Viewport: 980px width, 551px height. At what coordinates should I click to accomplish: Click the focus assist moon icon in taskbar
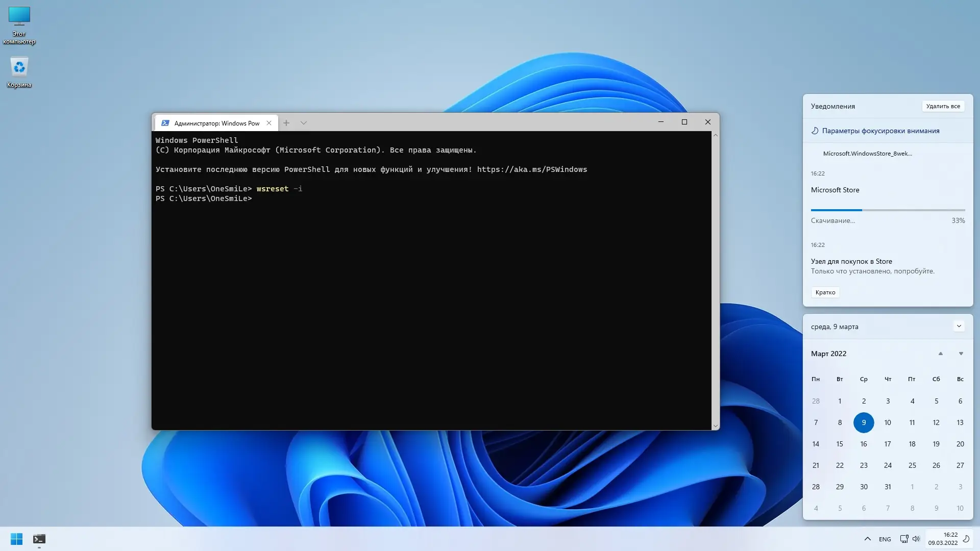pos(966,539)
